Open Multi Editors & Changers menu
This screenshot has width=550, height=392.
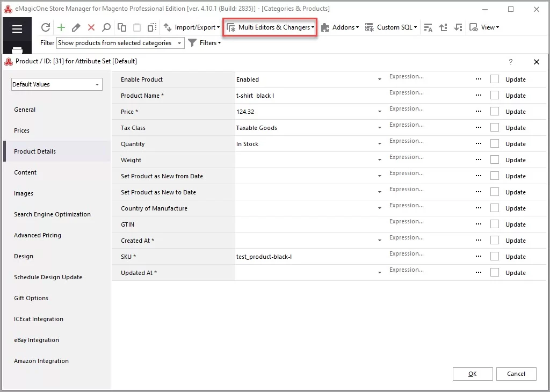[270, 27]
